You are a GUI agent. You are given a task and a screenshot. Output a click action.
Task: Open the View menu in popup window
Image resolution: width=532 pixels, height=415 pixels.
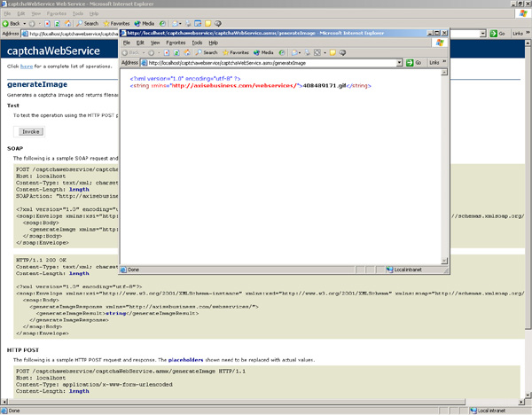coord(155,43)
